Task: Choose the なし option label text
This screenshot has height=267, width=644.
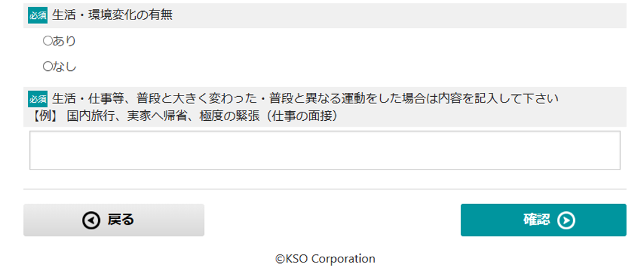Action: click(x=63, y=67)
